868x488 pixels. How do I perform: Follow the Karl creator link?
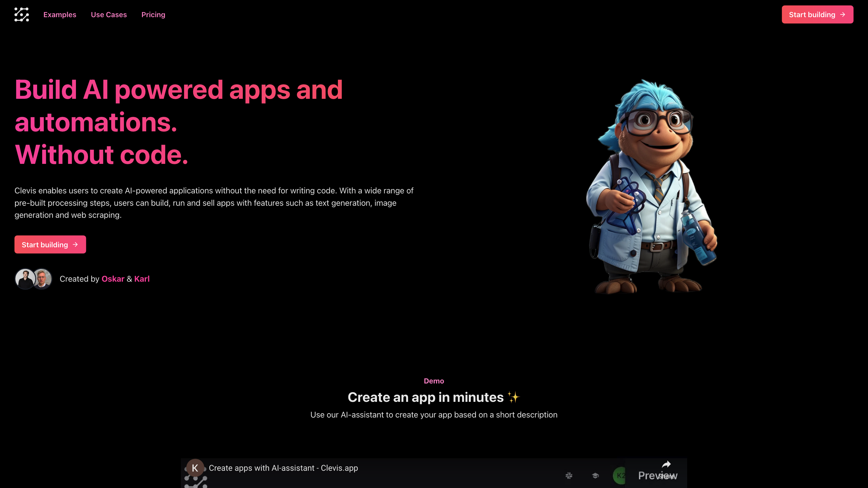click(142, 279)
